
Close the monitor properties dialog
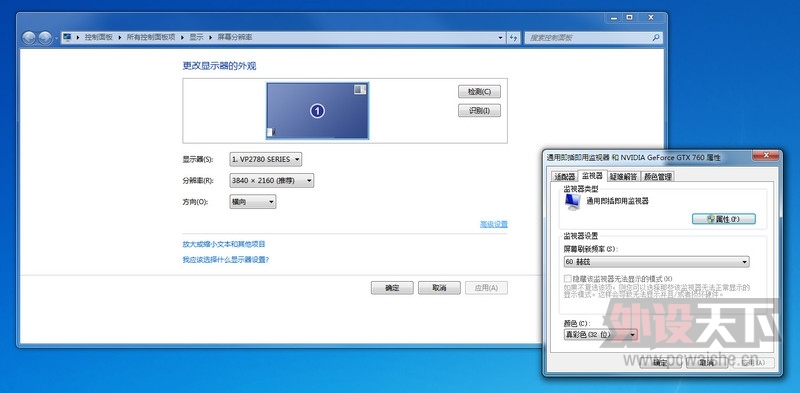(x=765, y=155)
